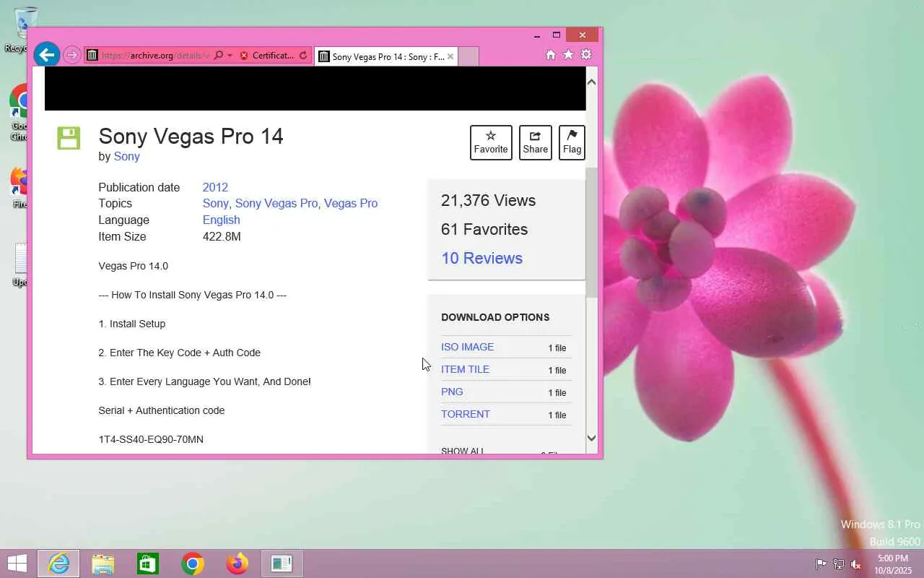Open the Internet Explorer Home icon
924x578 pixels.
551,55
